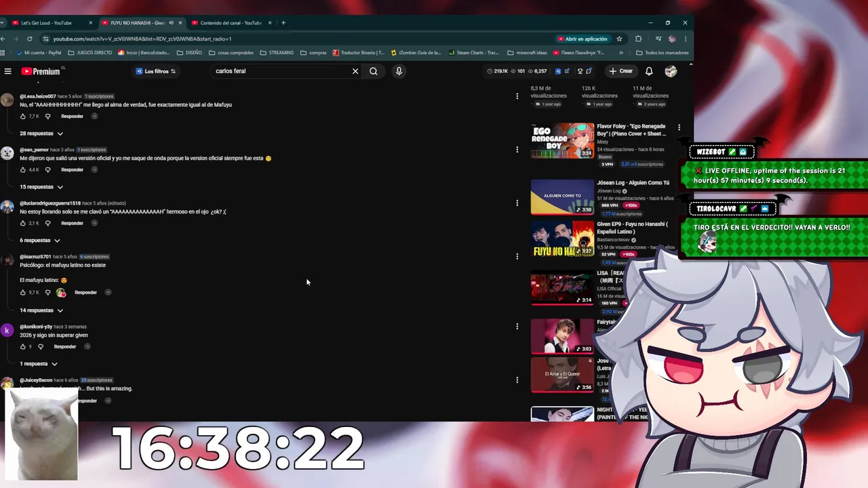Viewport: 868px width, 488px height.
Task: Clear the search text with the X
Action: pos(355,71)
